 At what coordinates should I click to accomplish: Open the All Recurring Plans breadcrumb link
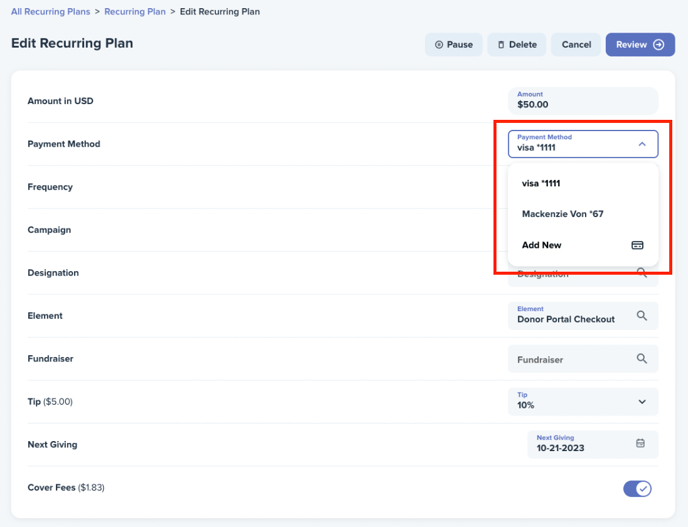pyautogui.click(x=50, y=12)
